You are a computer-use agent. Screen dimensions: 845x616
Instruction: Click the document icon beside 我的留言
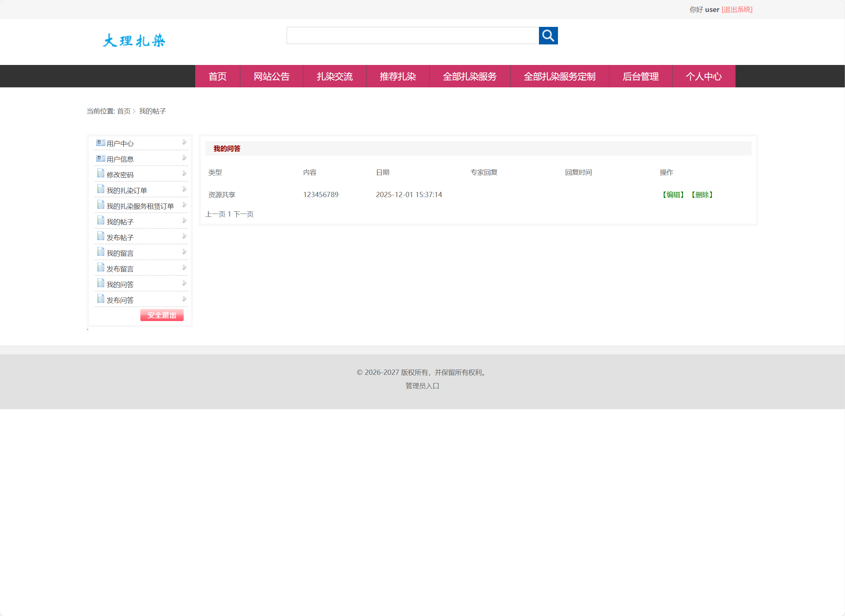(x=100, y=252)
